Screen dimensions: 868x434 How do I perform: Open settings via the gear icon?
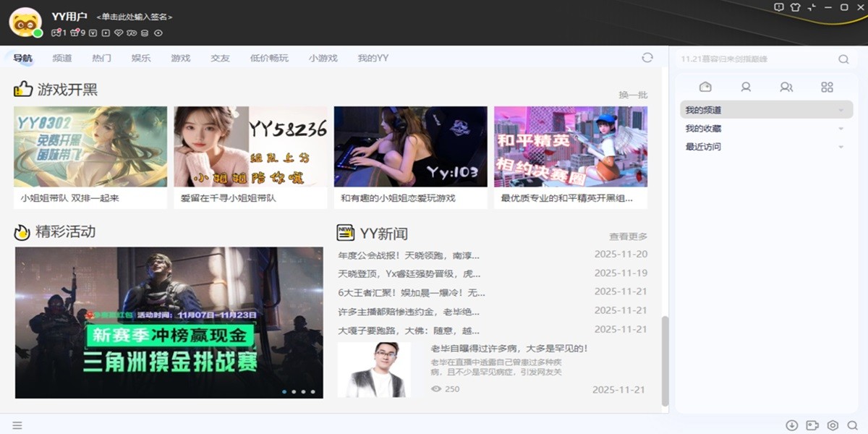tap(833, 425)
